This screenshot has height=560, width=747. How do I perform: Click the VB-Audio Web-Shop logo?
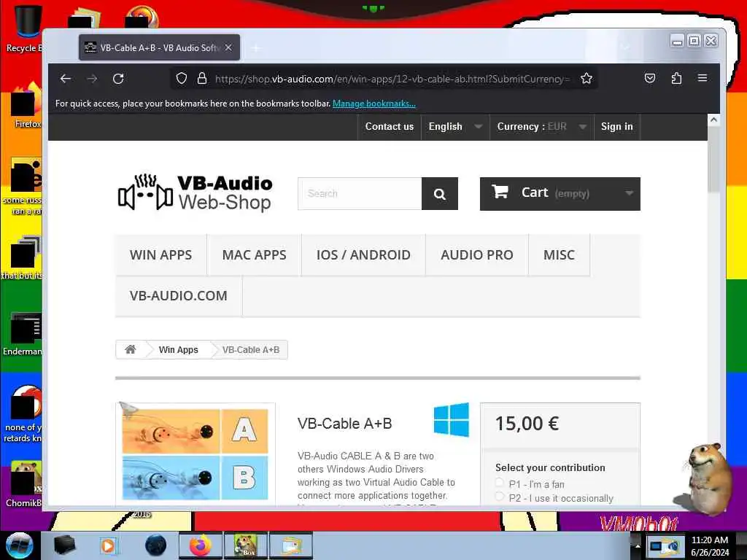coord(196,192)
